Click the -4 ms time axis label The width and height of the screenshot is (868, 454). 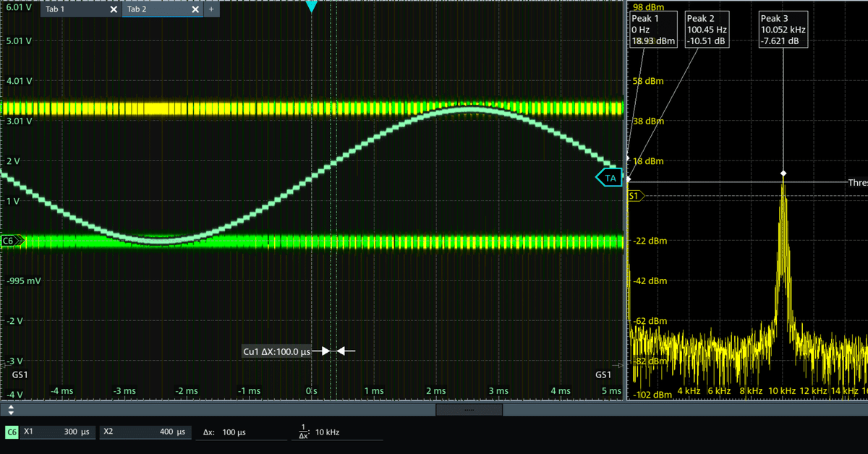(62, 391)
